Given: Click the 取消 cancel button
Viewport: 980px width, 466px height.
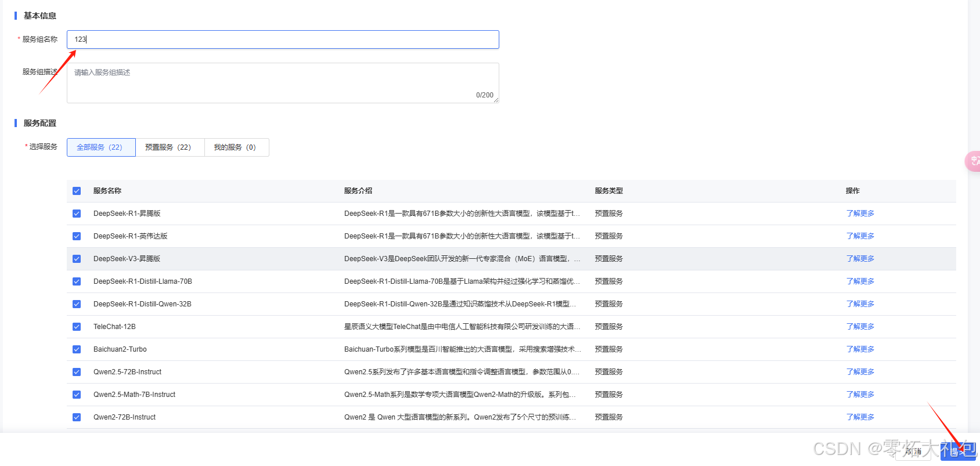Looking at the screenshot, I should [x=913, y=451].
